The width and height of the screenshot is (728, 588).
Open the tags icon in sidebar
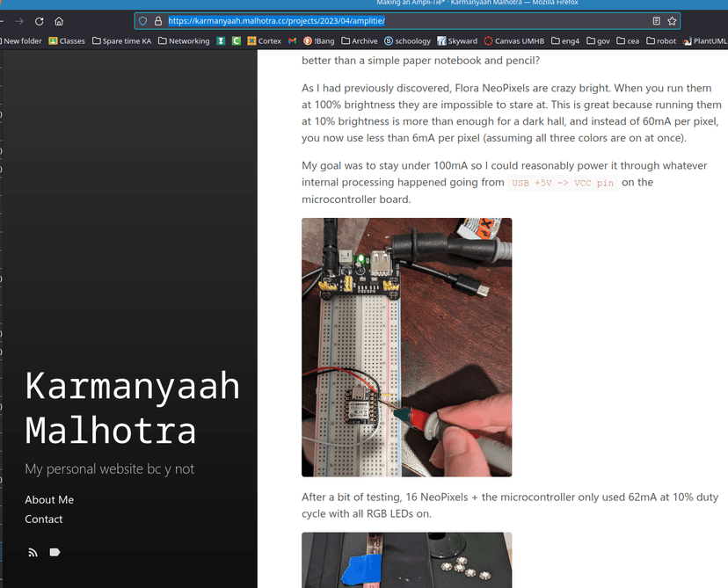(x=55, y=552)
